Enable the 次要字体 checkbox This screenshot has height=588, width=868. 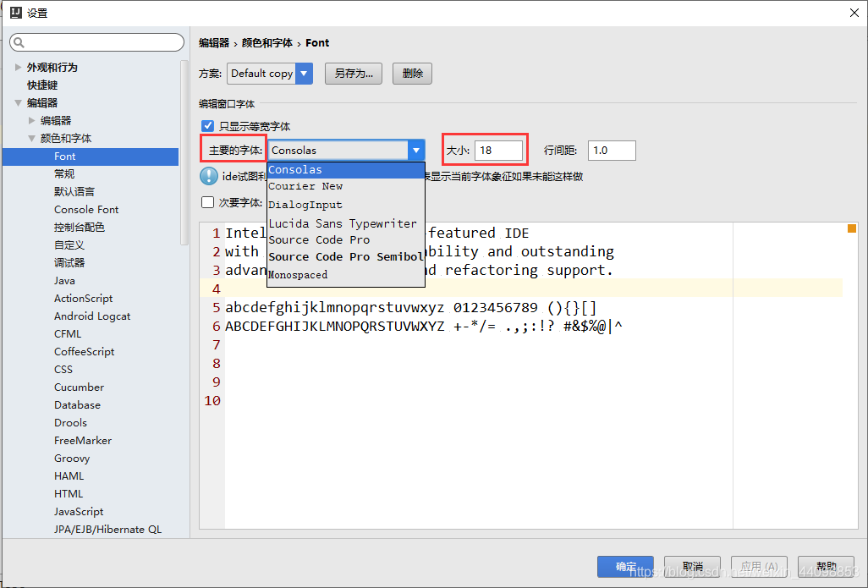pyautogui.click(x=207, y=202)
